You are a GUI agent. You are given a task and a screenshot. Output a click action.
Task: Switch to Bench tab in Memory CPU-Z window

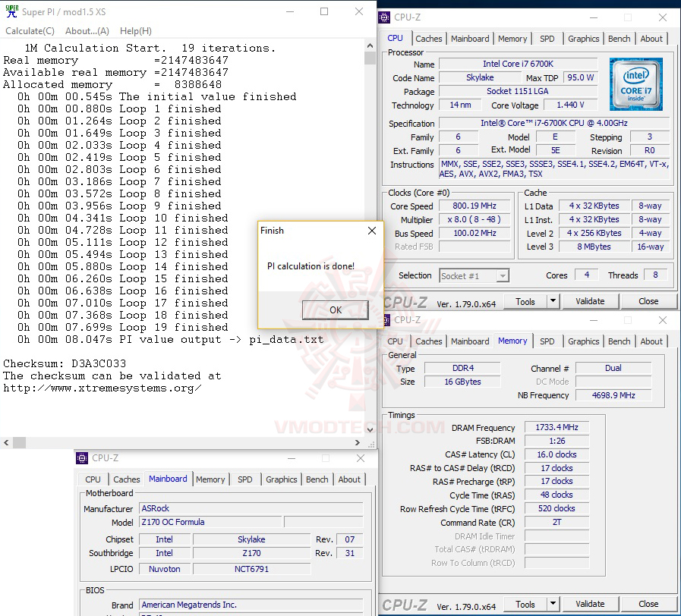619,341
